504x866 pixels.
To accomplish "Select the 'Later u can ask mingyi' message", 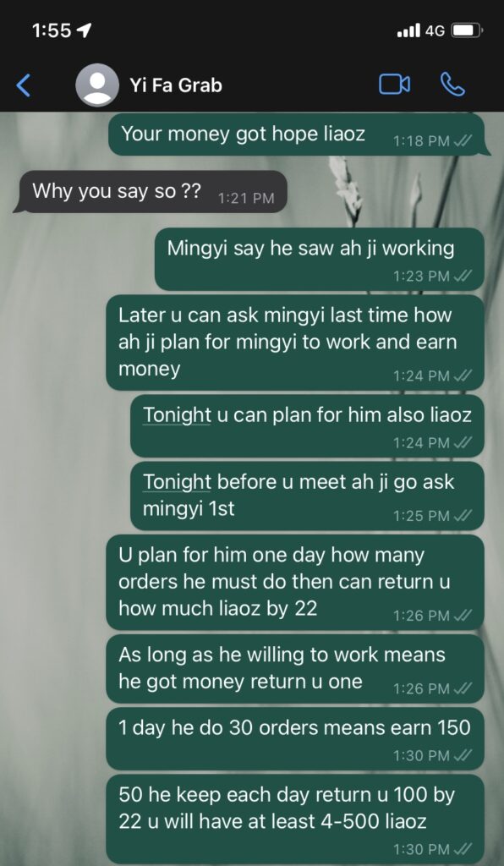I will [295, 343].
